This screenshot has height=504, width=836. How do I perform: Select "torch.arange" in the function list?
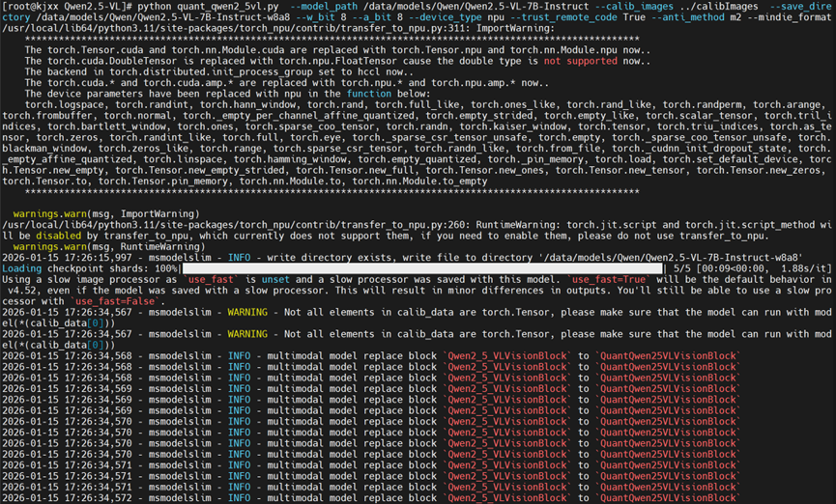[x=787, y=104]
